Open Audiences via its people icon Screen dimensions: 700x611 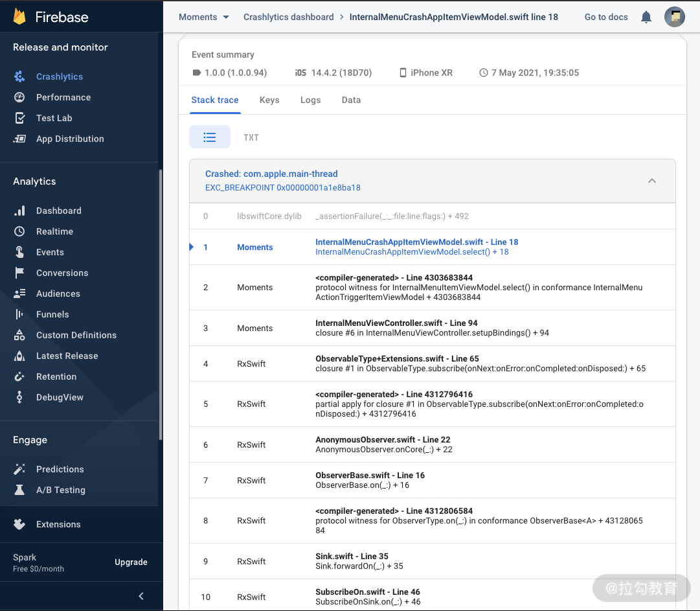pos(19,294)
